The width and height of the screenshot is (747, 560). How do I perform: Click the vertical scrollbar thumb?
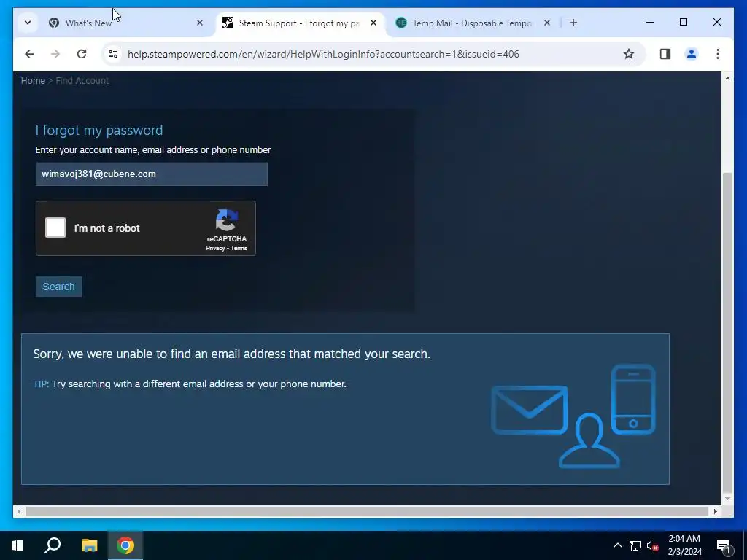coord(727,332)
